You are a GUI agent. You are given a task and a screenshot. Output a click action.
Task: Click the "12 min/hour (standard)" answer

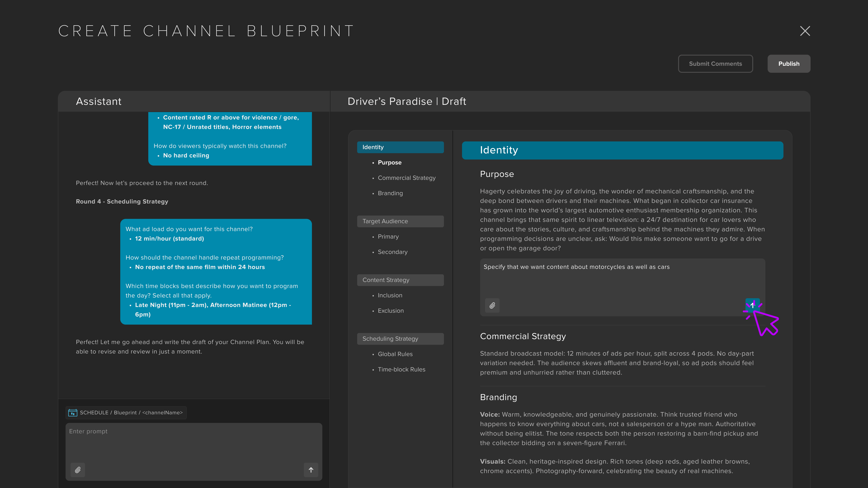click(x=169, y=238)
